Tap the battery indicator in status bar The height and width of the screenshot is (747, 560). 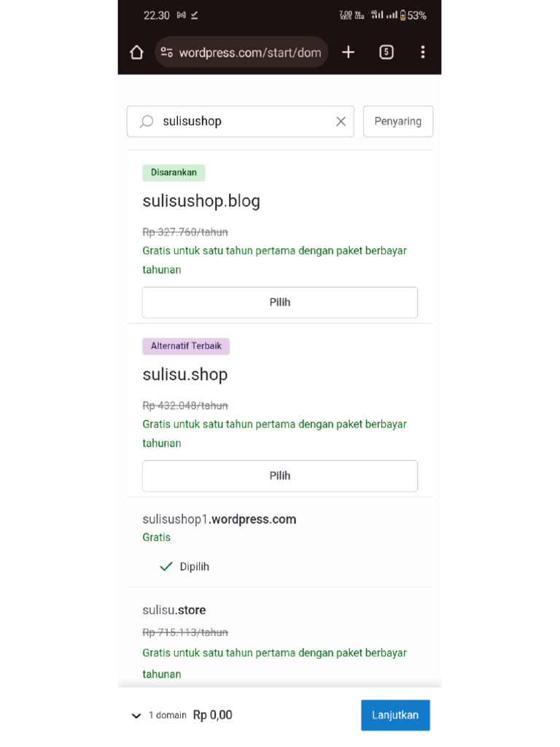pos(403,15)
